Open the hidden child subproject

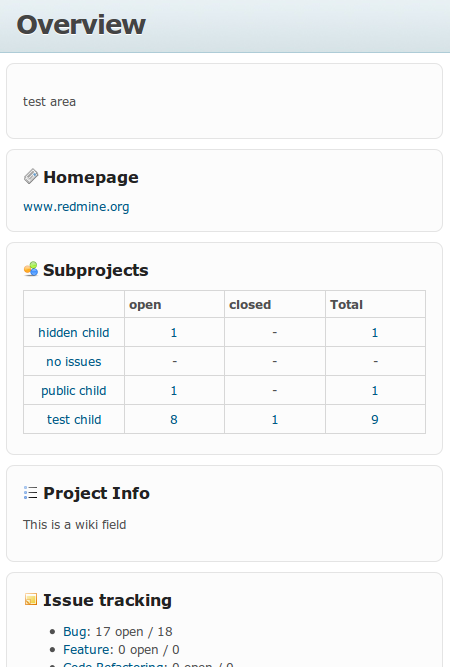click(74, 333)
